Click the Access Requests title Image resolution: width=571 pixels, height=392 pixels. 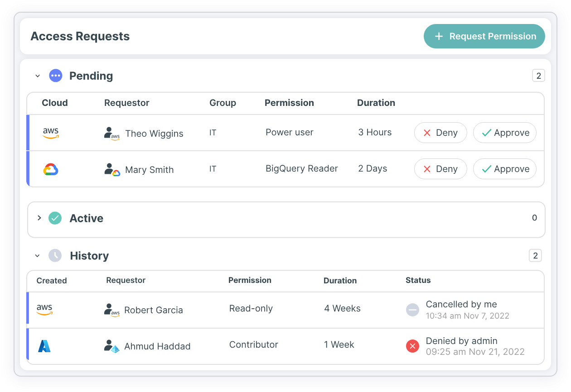(x=80, y=36)
